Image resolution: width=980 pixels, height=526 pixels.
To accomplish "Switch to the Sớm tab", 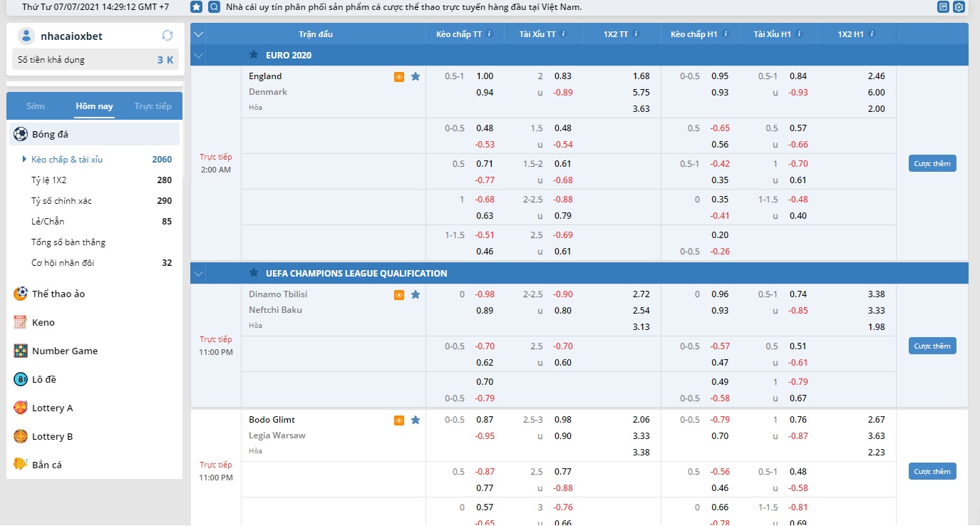I will coord(36,106).
